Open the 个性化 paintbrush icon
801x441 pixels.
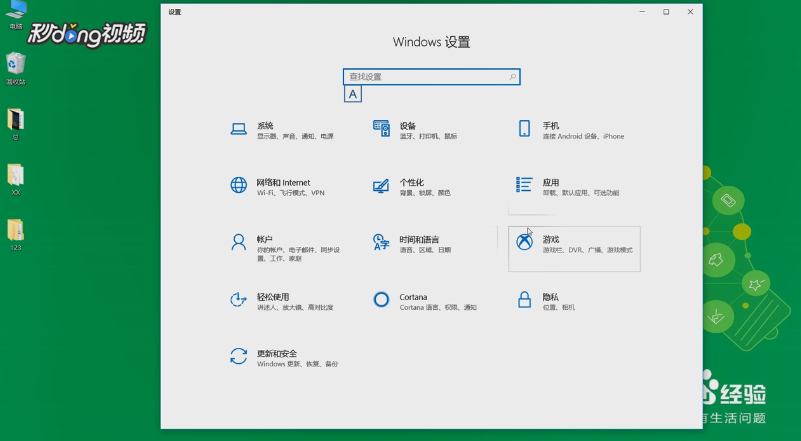pos(381,185)
